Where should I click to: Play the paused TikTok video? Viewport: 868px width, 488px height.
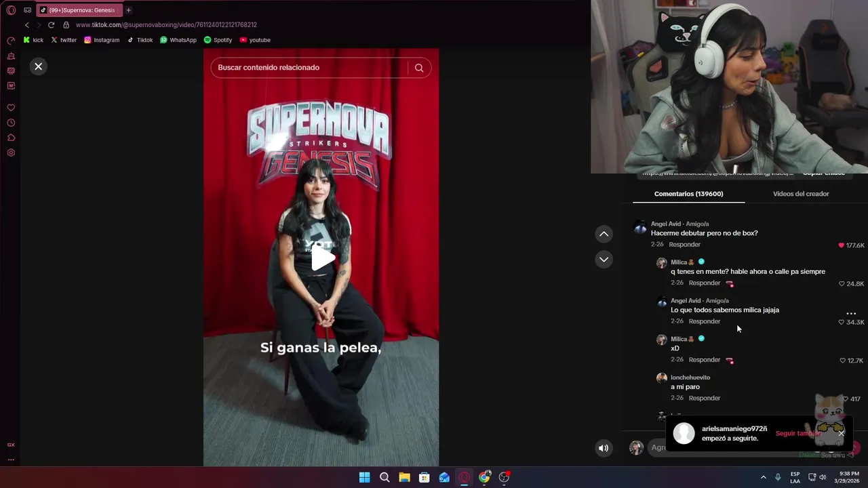(323, 258)
